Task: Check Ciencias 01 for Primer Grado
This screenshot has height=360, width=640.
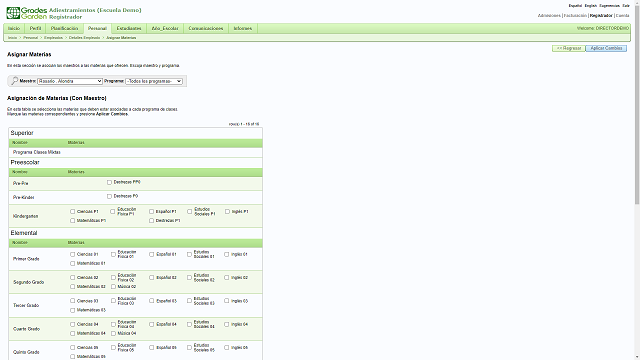Action: click(73, 254)
